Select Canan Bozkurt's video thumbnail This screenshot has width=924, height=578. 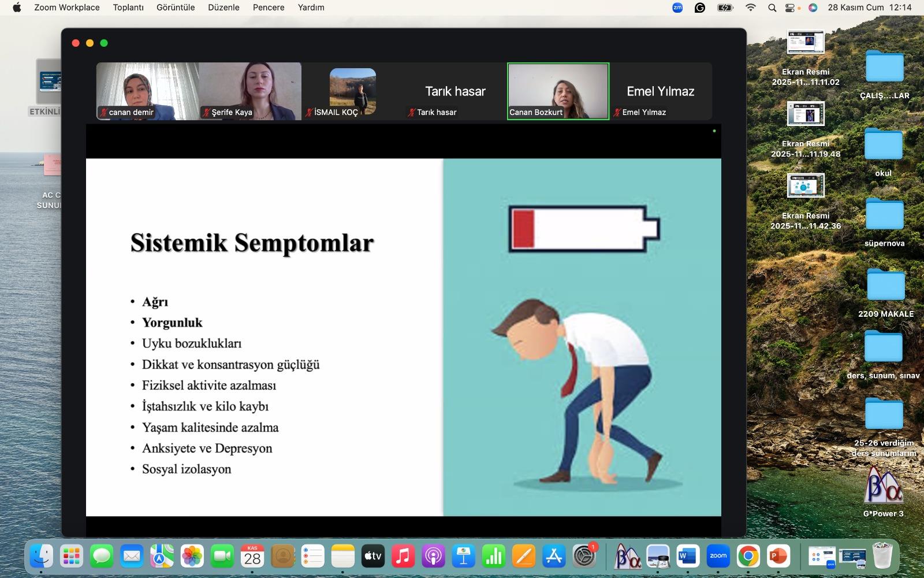click(558, 91)
